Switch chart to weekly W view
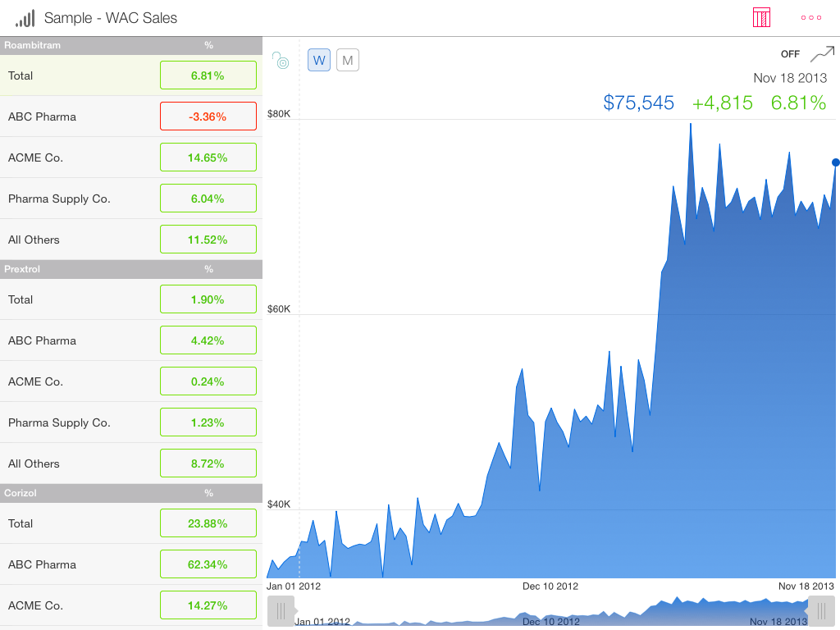 tap(319, 60)
